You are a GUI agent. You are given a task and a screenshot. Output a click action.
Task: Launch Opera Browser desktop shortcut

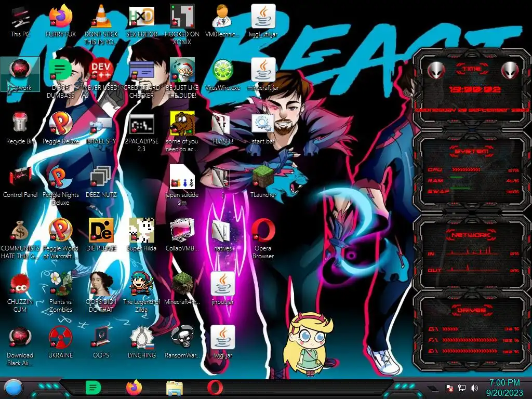pos(263,238)
